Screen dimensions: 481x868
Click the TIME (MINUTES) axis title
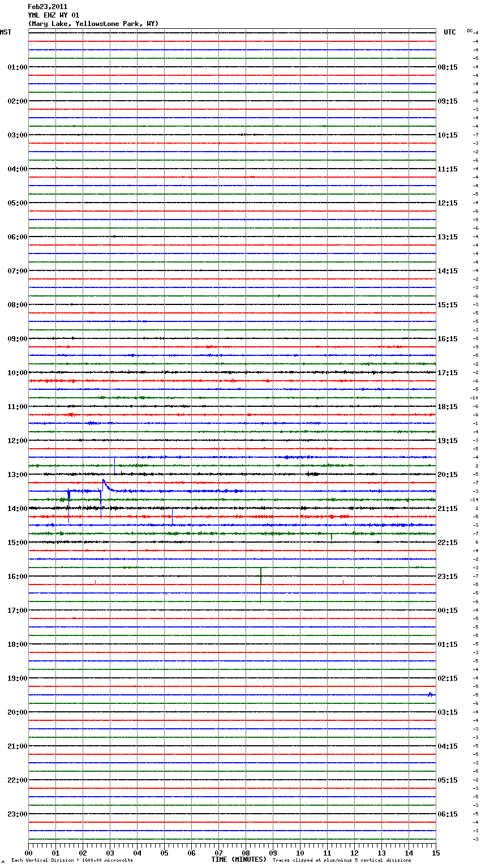239,860
